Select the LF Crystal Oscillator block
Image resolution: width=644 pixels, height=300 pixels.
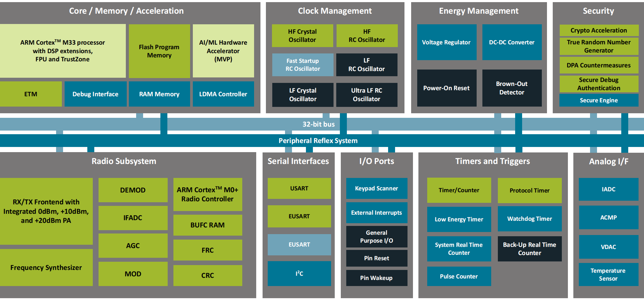[303, 95]
